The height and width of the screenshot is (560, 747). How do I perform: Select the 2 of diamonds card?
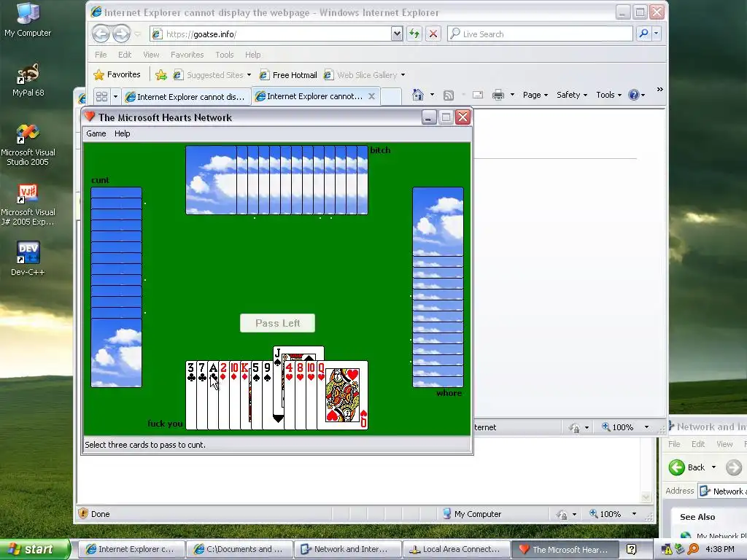coord(223,395)
